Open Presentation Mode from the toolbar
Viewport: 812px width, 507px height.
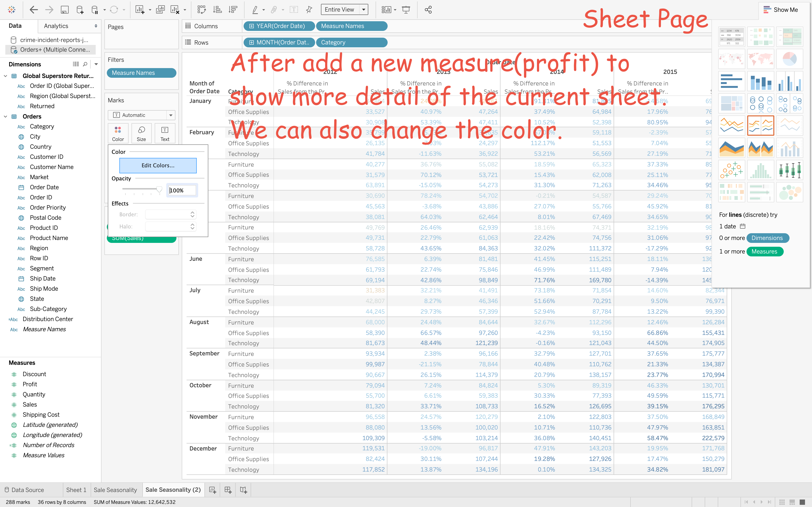point(406,10)
